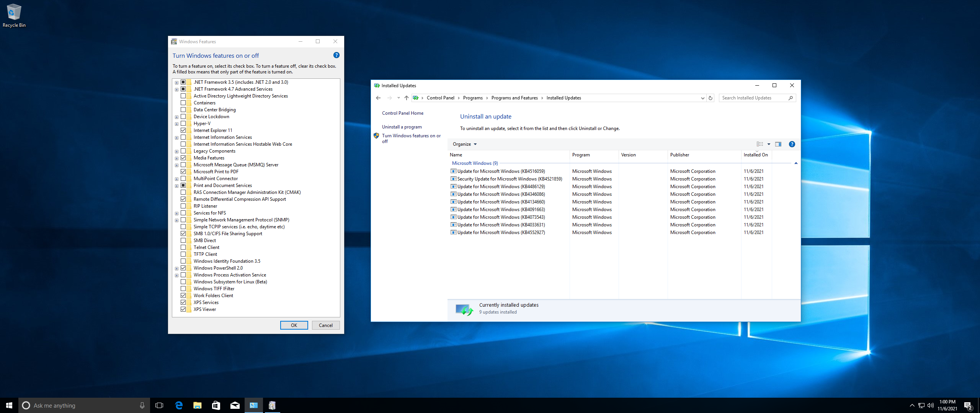Toggle the preview pane icon

pos(778,144)
